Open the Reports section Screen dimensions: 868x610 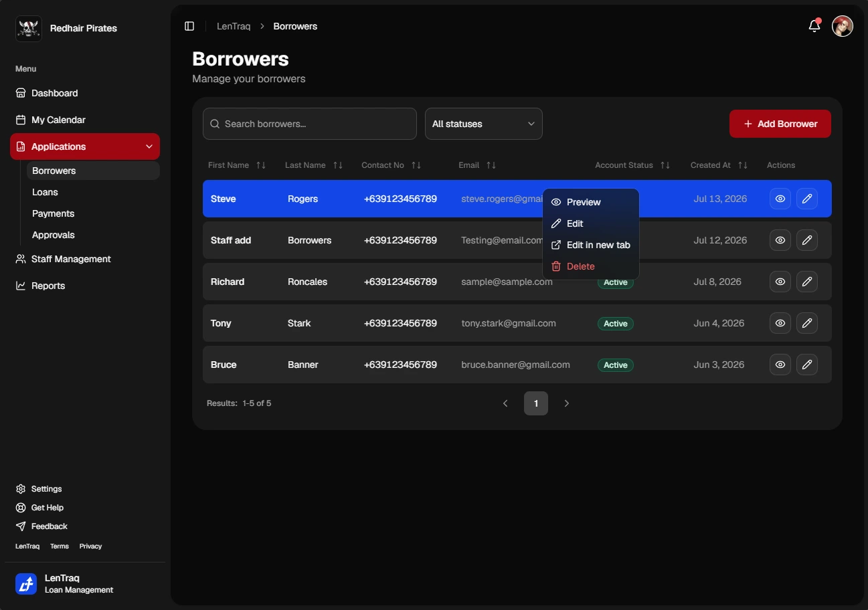[x=85, y=286]
